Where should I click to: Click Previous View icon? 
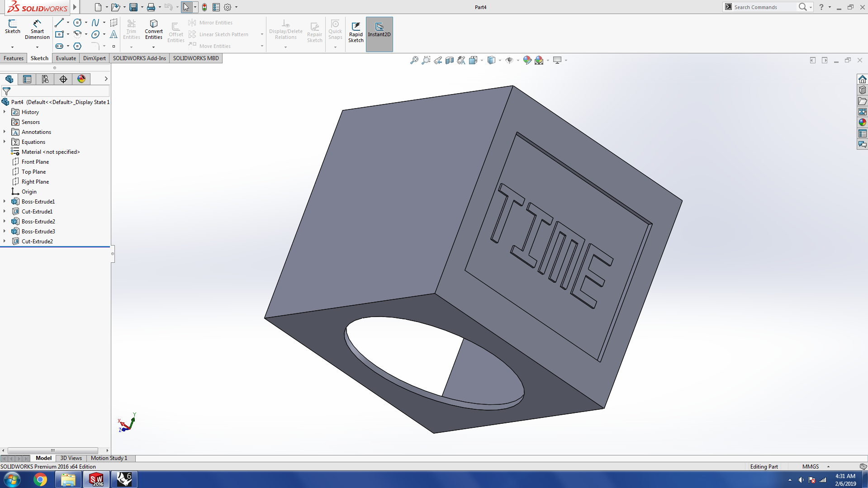point(438,60)
